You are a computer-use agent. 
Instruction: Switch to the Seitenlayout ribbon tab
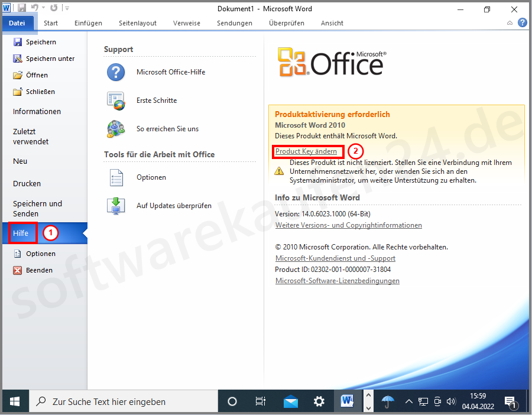coord(138,23)
